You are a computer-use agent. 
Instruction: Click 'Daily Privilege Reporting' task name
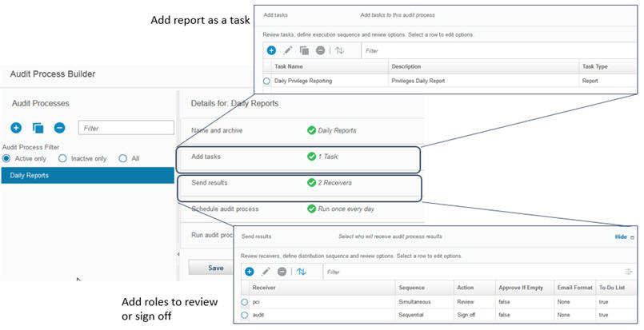[x=303, y=81]
